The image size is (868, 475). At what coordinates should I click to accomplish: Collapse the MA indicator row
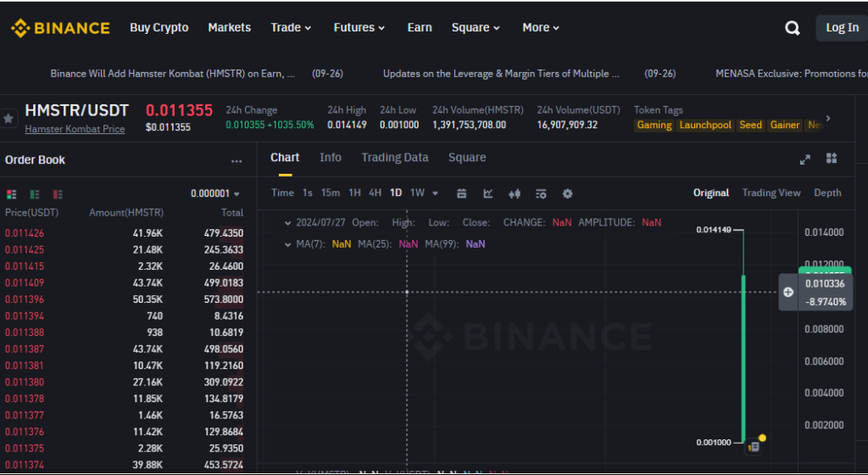(x=287, y=244)
